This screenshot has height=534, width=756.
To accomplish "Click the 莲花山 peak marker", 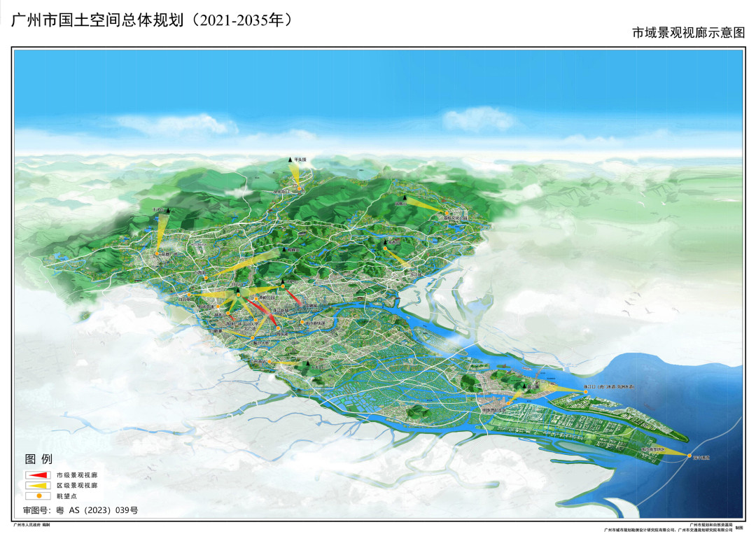I will click(x=524, y=386).
